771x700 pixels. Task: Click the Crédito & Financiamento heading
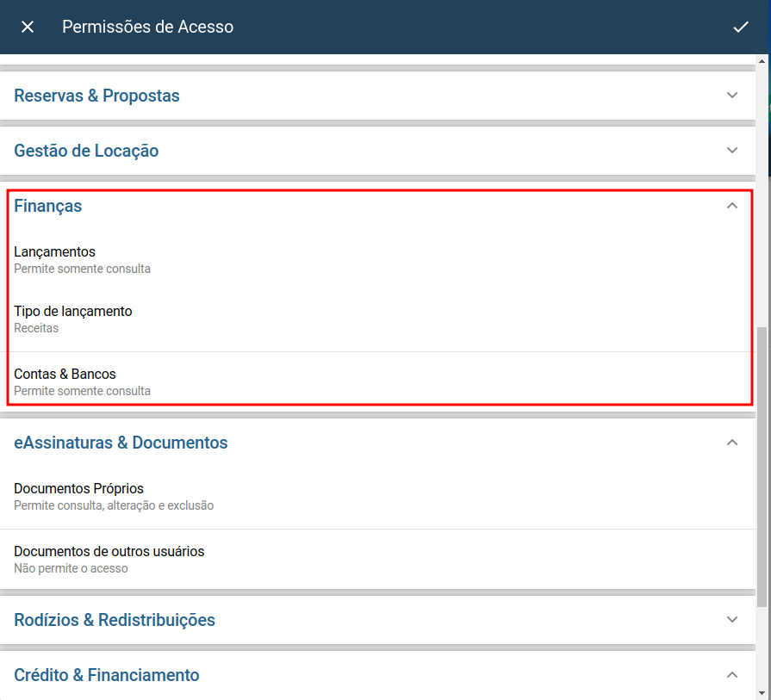click(107, 675)
